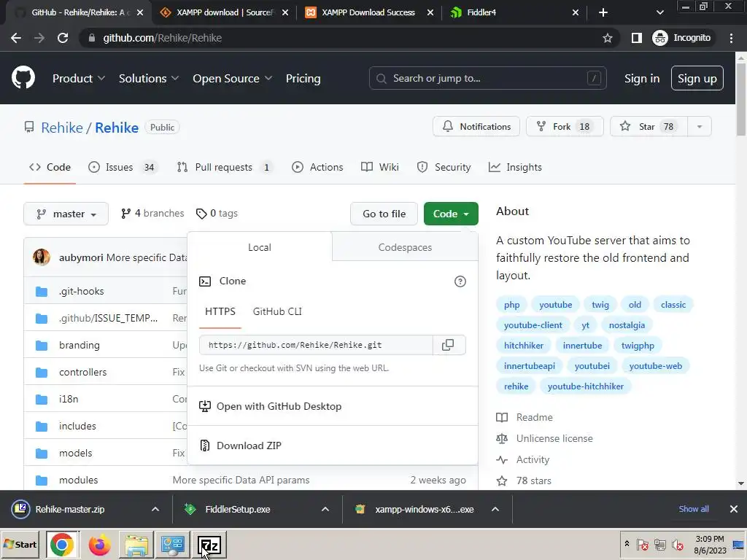
Task: Launch Firefox from the taskbar
Action: [x=99, y=545]
